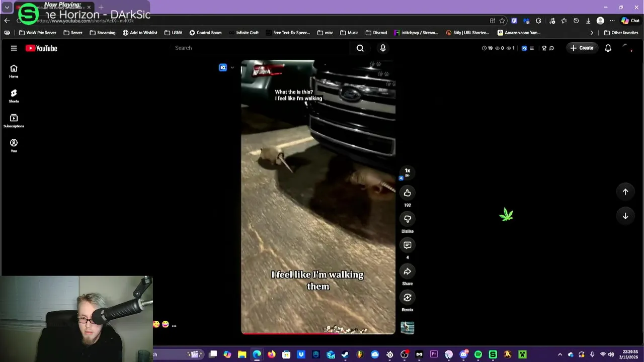Open a new browser tab
The width and height of the screenshot is (644, 362).
click(101, 7)
